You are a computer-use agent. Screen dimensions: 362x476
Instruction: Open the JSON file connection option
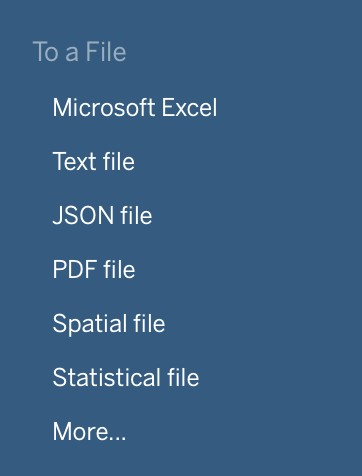pos(102,215)
